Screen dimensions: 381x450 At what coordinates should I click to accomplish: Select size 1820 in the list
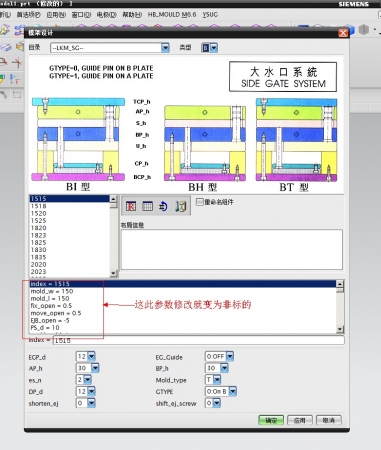click(69, 228)
